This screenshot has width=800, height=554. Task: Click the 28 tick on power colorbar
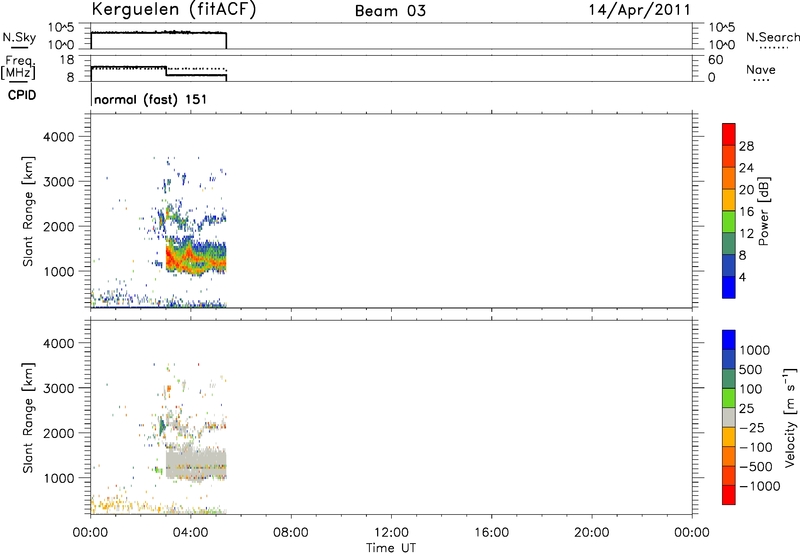(x=746, y=146)
